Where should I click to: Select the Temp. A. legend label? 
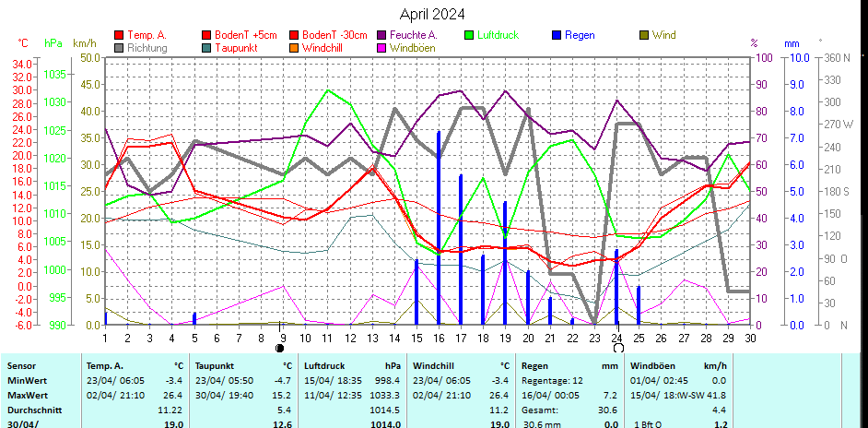point(147,35)
